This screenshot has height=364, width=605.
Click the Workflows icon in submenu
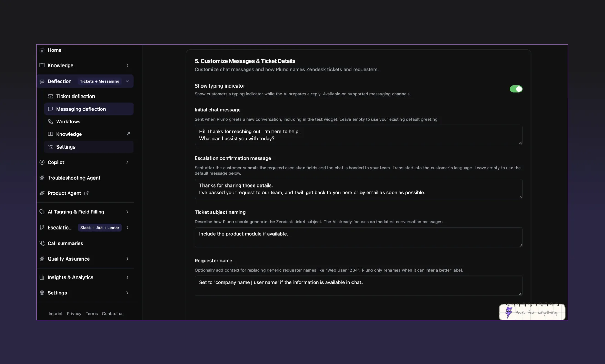[x=50, y=122]
